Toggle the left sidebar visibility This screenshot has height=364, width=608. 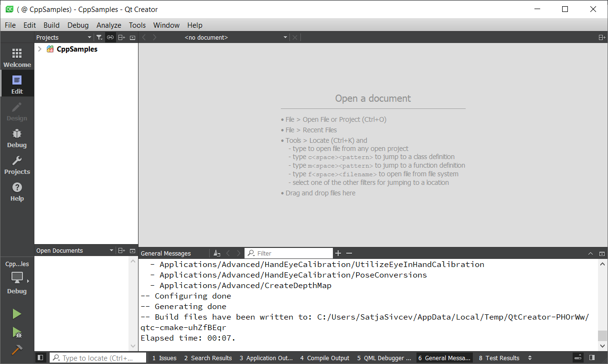(x=41, y=358)
